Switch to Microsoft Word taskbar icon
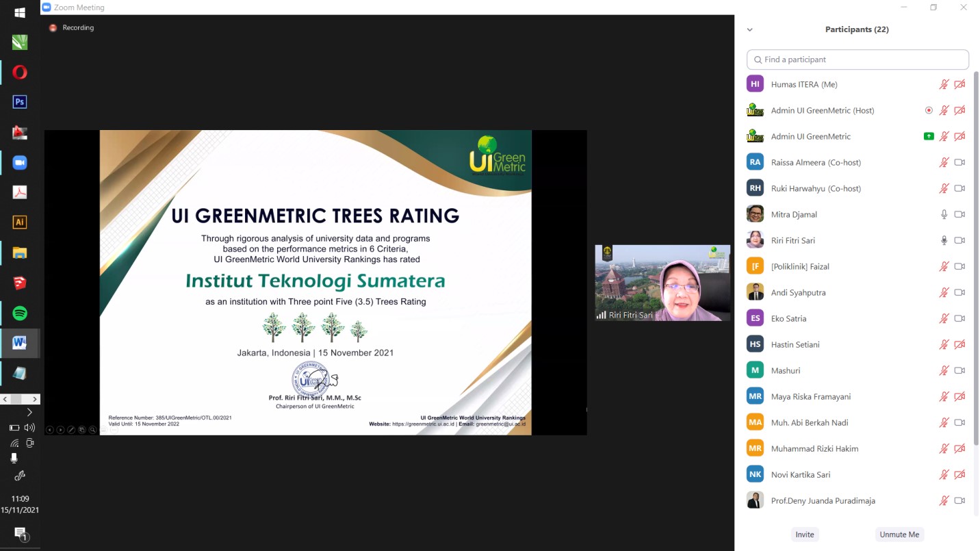The image size is (980, 551). pyautogui.click(x=20, y=343)
